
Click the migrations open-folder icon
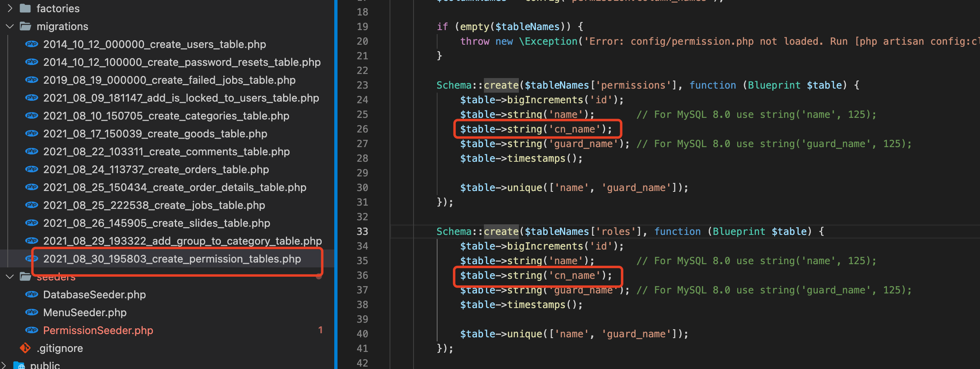coord(26,26)
